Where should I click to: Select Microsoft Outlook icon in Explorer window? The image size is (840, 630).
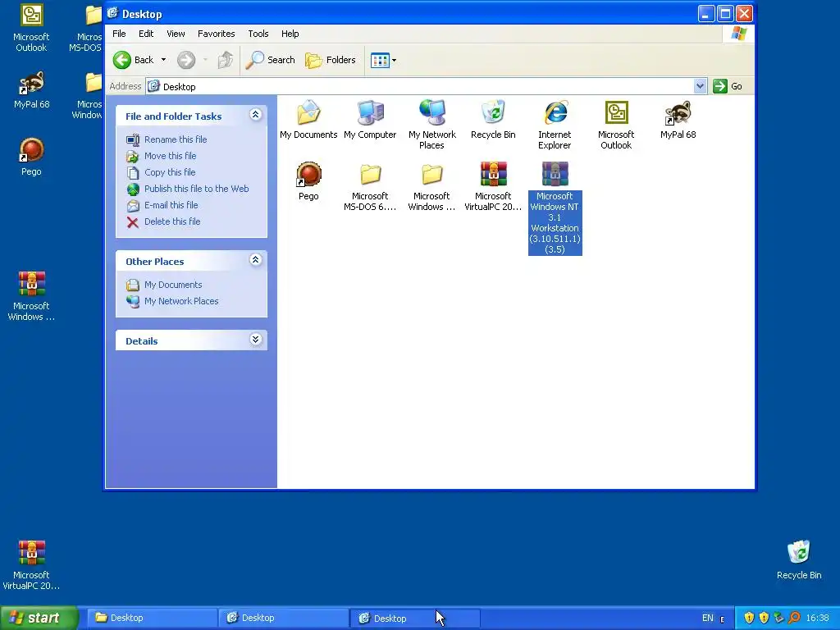(x=616, y=113)
